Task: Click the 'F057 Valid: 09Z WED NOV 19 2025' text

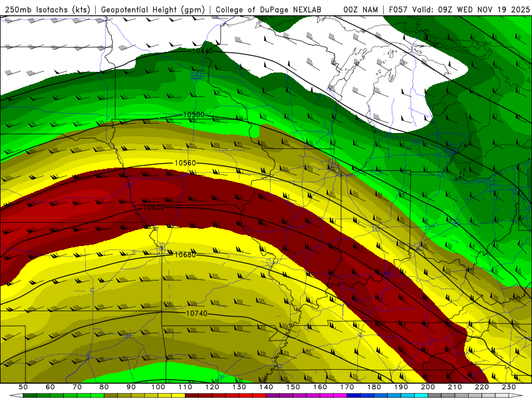Action: click(460, 10)
